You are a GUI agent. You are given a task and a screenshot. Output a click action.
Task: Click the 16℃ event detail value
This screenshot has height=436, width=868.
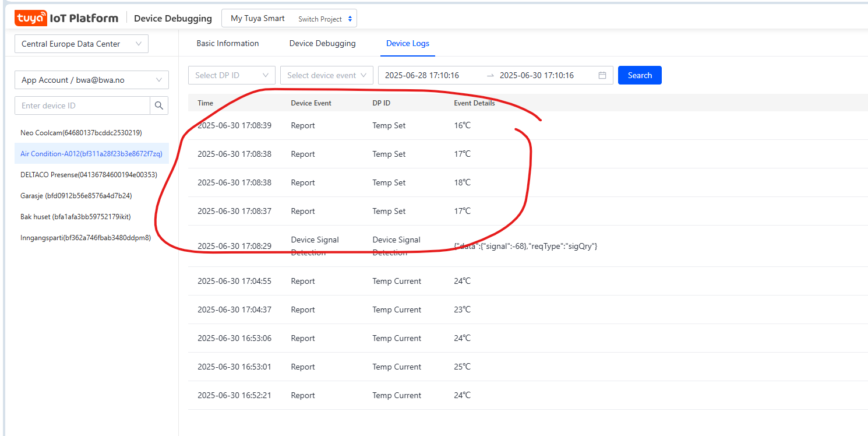coord(463,125)
